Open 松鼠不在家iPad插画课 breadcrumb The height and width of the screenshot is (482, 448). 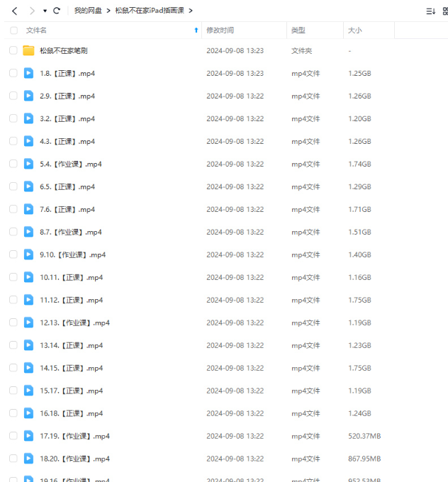[x=150, y=11]
